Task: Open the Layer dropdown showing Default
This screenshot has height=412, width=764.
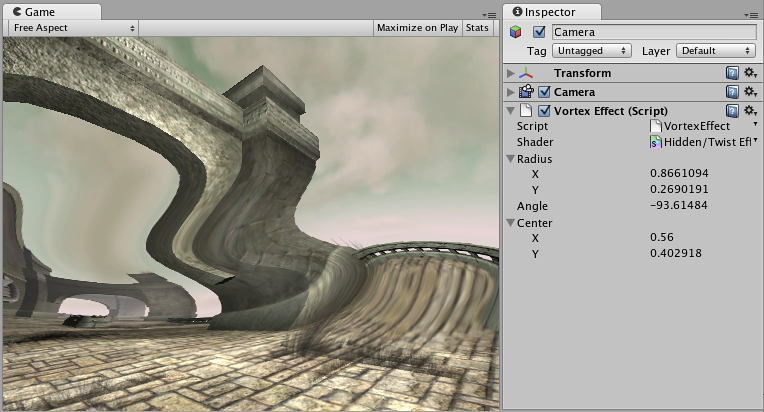Action: (716, 51)
